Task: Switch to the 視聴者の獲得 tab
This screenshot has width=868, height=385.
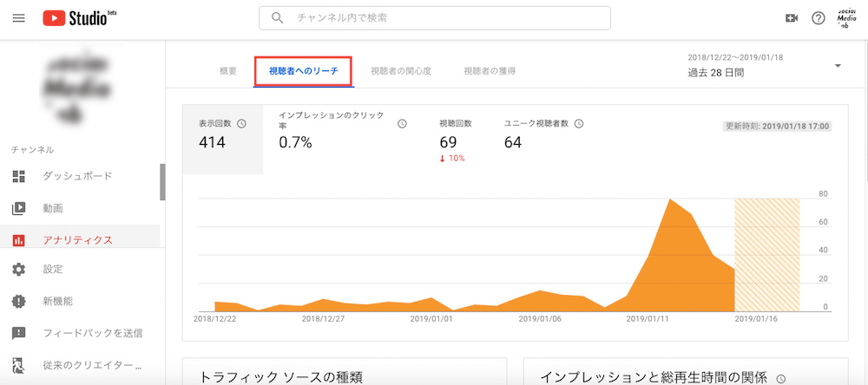Action: pos(490,71)
